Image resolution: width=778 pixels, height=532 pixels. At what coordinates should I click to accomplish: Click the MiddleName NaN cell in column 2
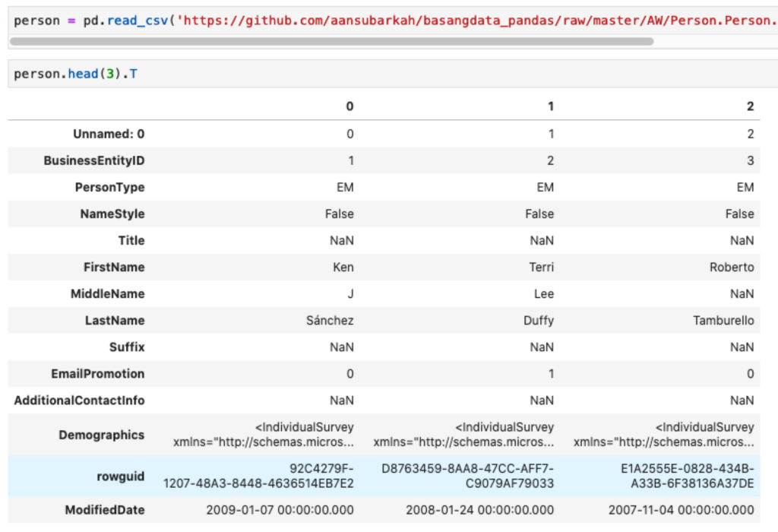tap(742, 294)
